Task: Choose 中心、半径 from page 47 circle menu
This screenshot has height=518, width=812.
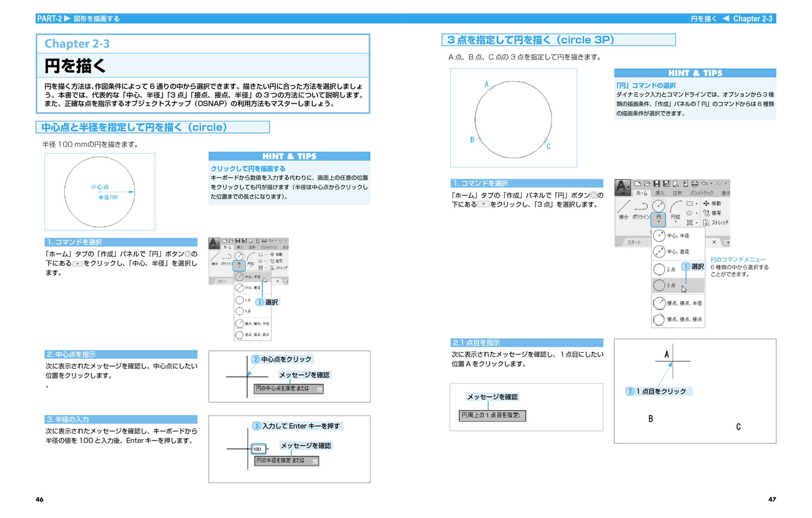Action: (678, 236)
